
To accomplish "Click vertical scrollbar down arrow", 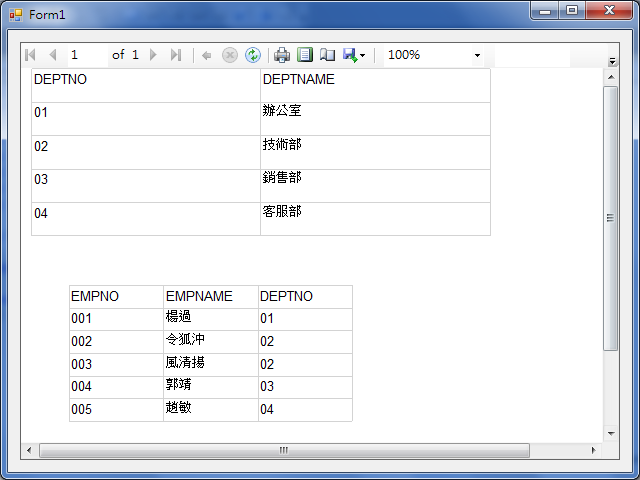I will (611, 433).
